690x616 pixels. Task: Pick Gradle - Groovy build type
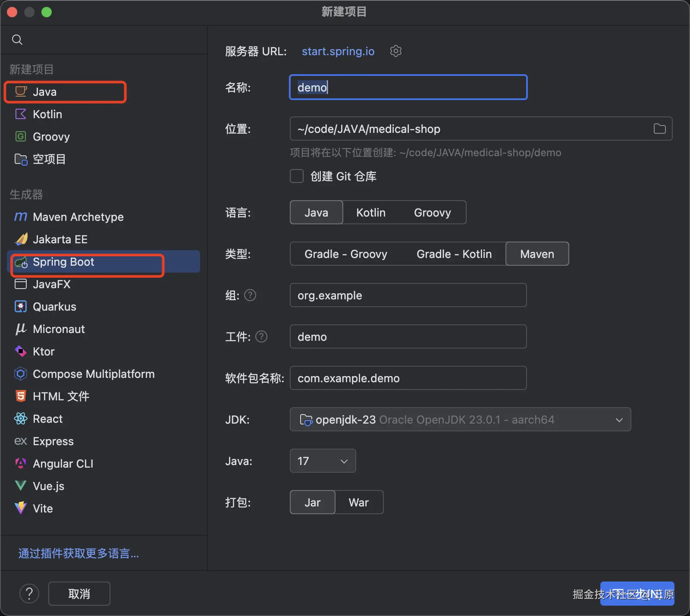[346, 254]
